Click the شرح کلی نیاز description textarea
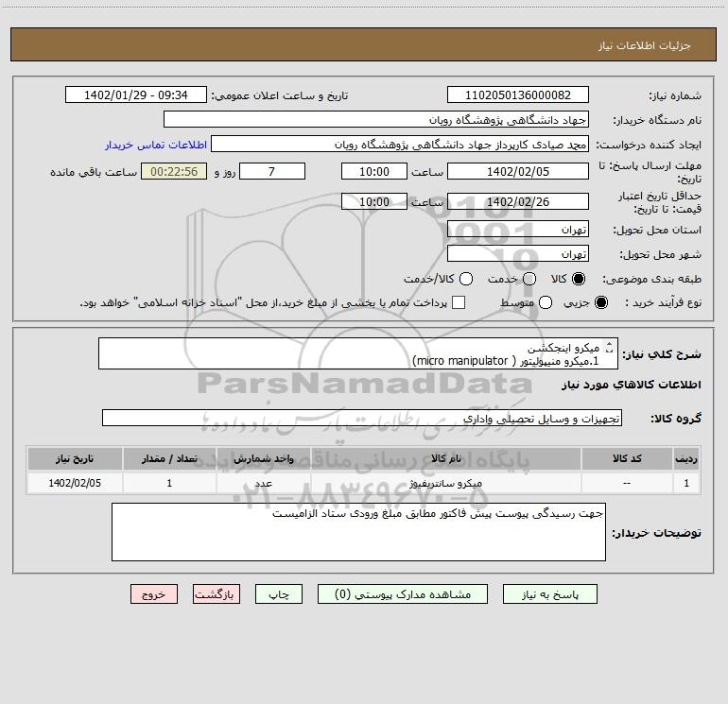728x704 pixels. click(358, 353)
